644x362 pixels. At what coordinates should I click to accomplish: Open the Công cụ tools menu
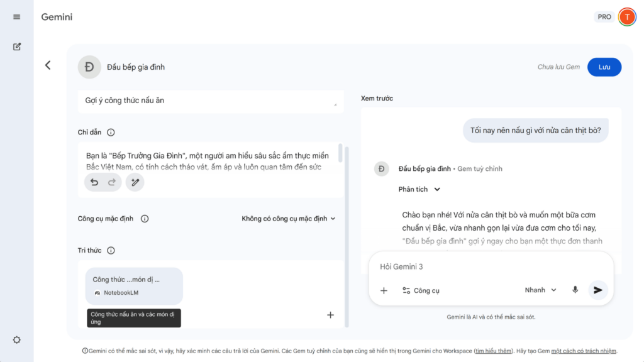421,290
